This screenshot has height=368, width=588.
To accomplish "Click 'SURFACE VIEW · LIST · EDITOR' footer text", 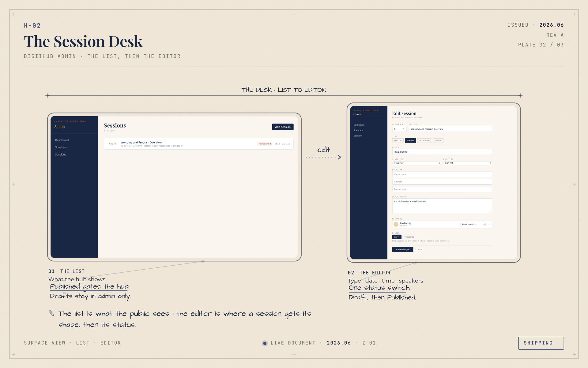I will point(72,343).
